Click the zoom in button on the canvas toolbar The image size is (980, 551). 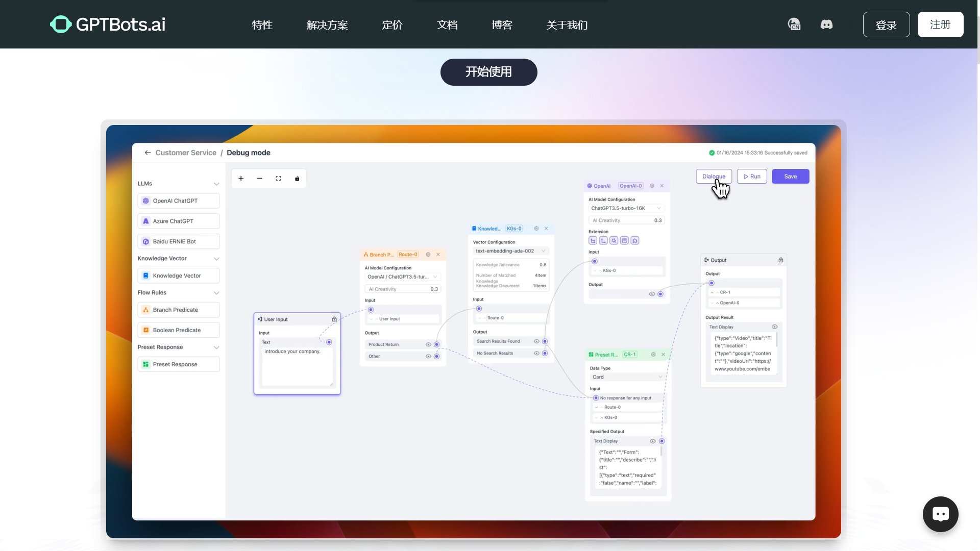[240, 178]
